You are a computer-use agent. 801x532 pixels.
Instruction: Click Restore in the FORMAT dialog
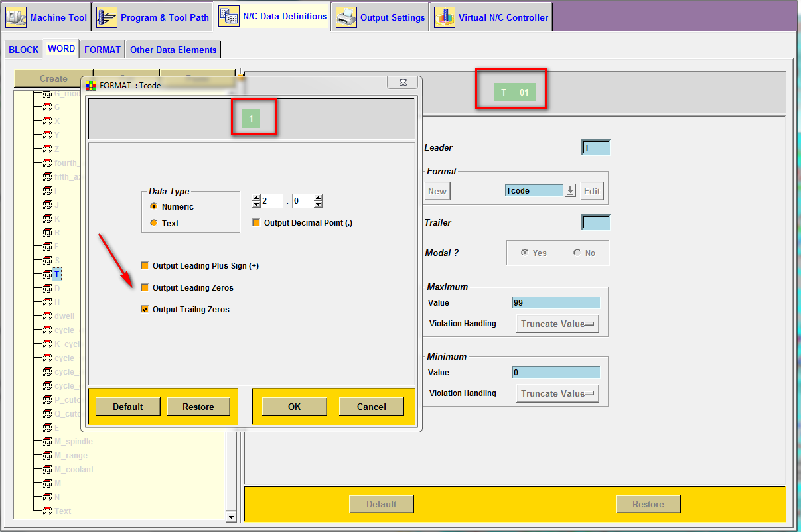[198, 407]
